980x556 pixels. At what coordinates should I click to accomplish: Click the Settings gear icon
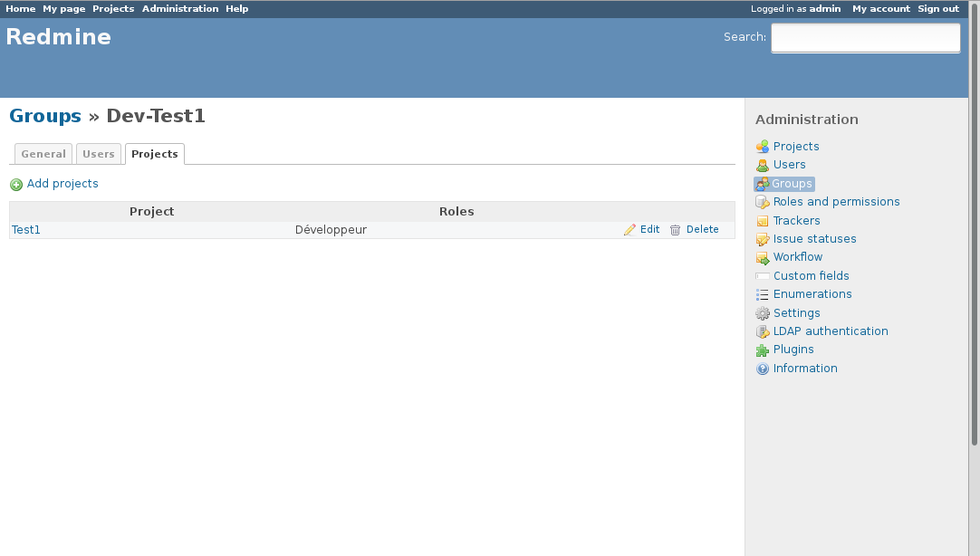pos(762,313)
